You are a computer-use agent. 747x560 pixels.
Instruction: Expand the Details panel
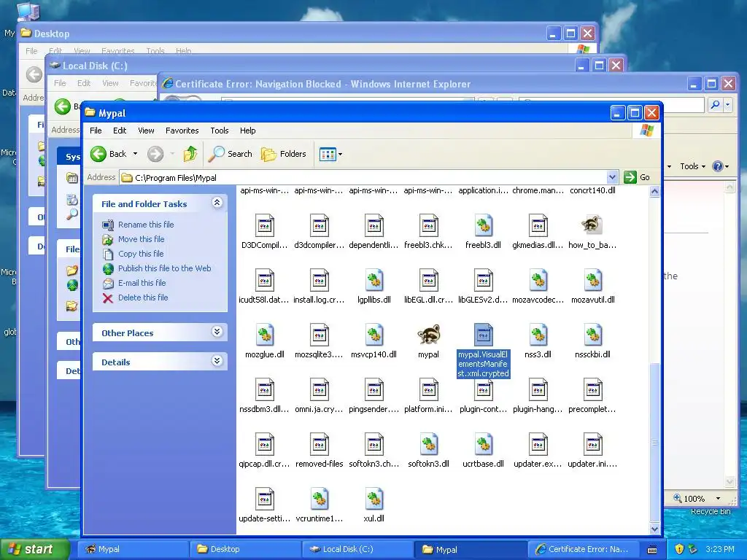(x=217, y=361)
